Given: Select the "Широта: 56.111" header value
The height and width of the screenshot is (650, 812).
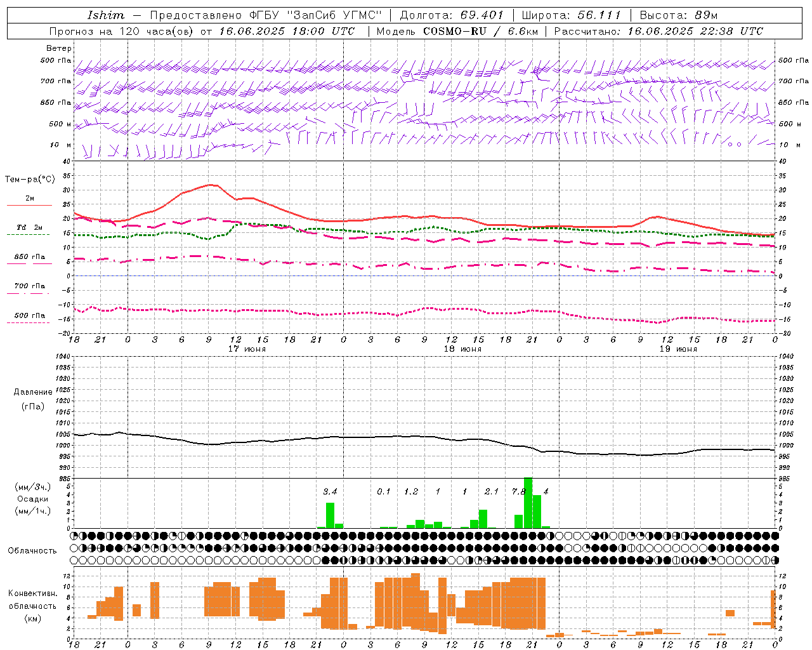Looking at the screenshot, I should click(571, 15).
